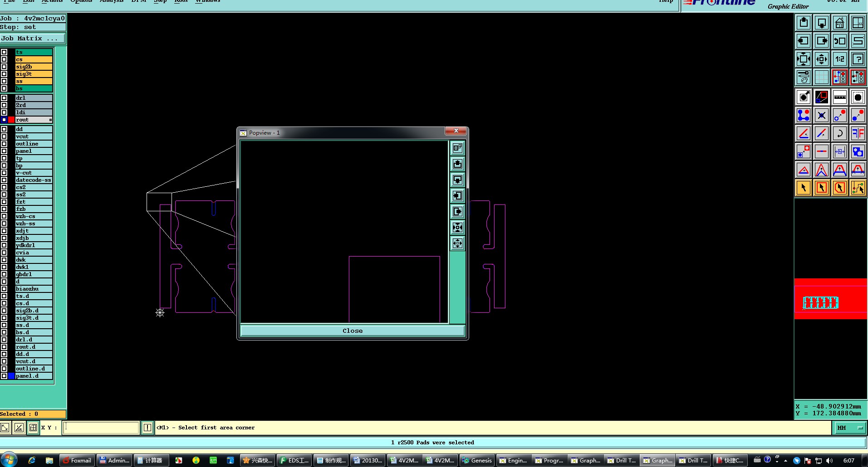Click the grid snap icon left of XY

click(33, 427)
